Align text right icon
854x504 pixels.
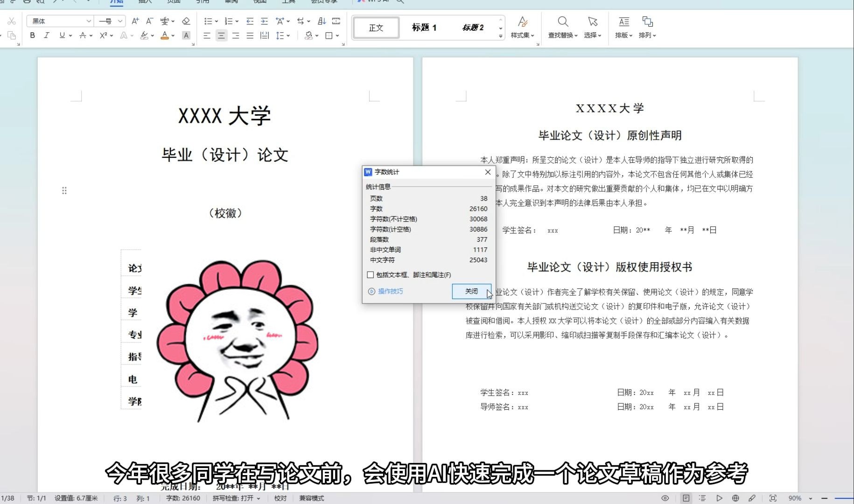(236, 35)
